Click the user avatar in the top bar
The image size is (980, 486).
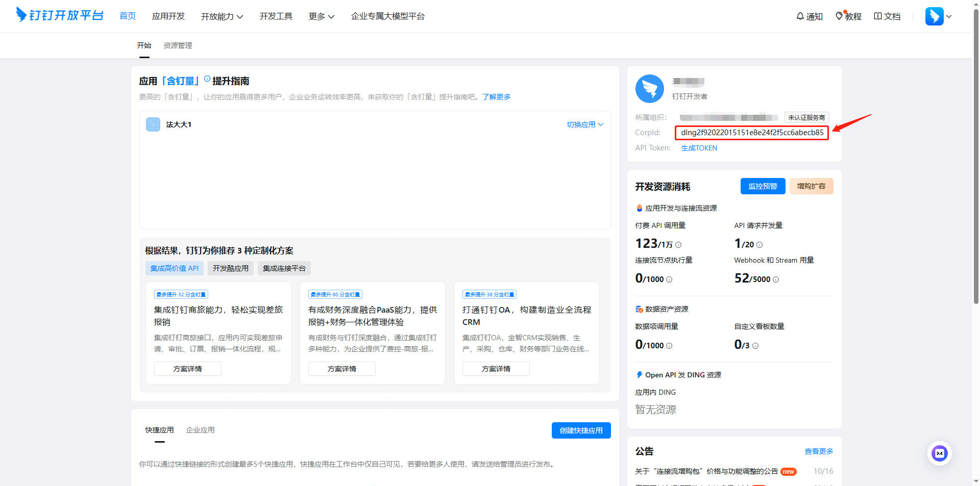pos(935,16)
